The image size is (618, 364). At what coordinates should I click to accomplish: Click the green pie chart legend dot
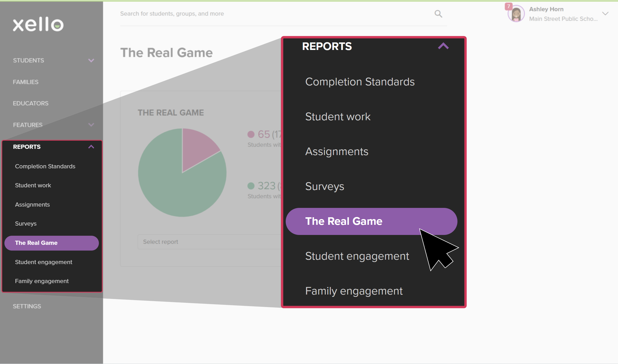pyautogui.click(x=251, y=186)
